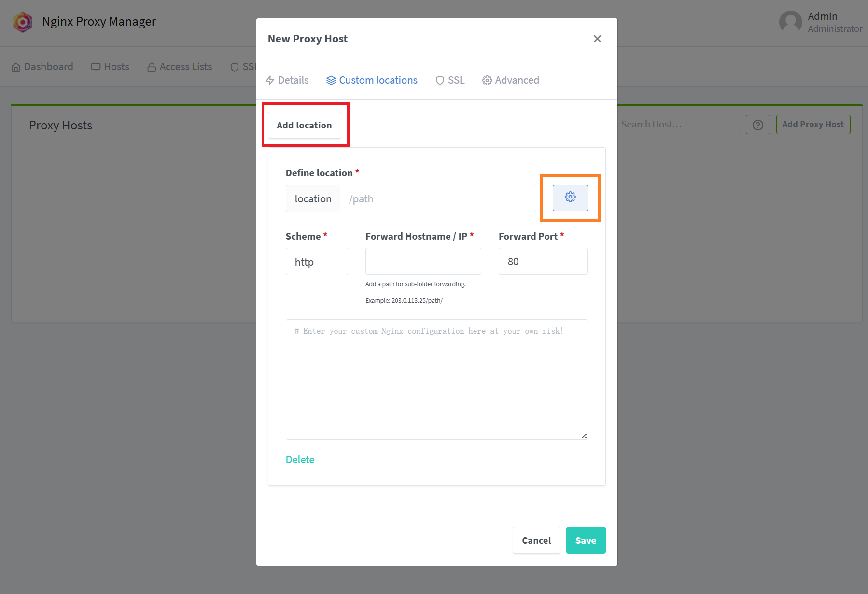
Task: Open the Admin profile avatar menu
Action: [x=790, y=22]
